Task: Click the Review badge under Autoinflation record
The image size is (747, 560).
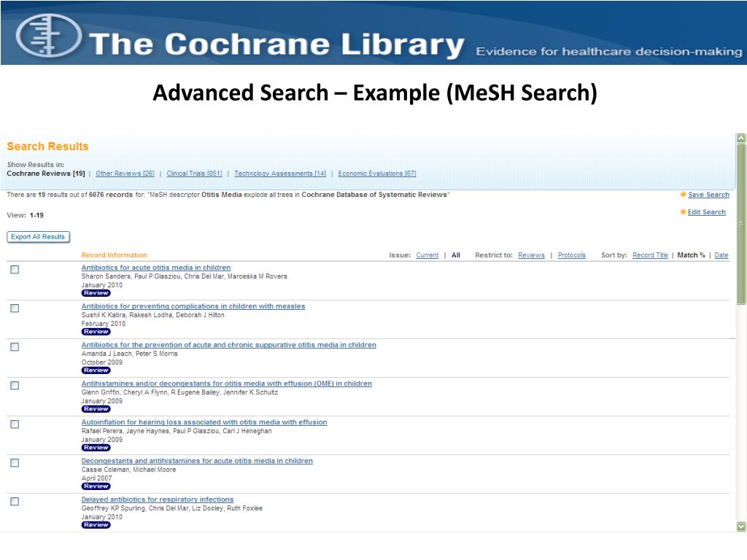Action: coord(96,447)
